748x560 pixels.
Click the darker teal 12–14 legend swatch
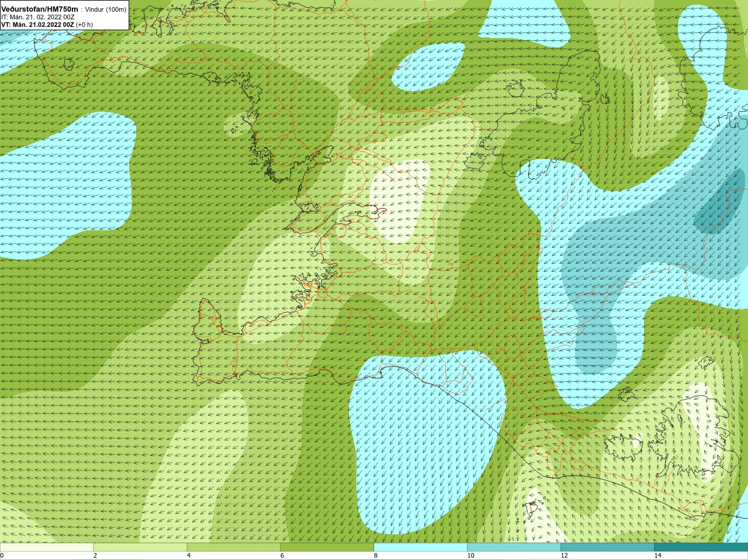(608, 547)
